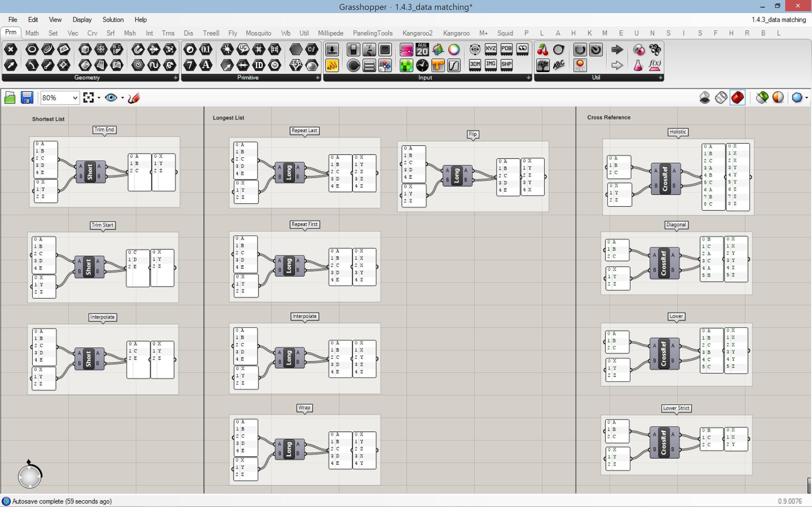The width and height of the screenshot is (812, 507).
Task: Toggle wireframe preview mode icon
Action: 721,98
